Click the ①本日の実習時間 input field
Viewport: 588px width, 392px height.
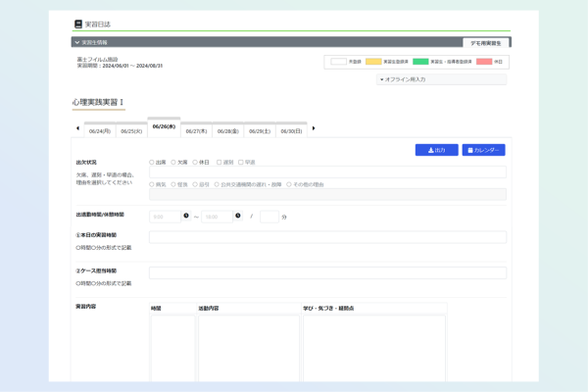point(327,237)
